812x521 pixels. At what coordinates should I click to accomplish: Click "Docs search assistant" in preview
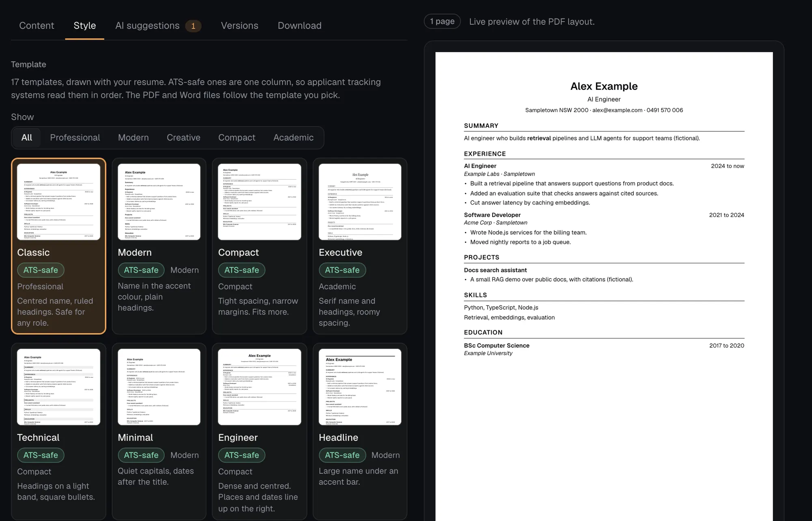tap(495, 270)
